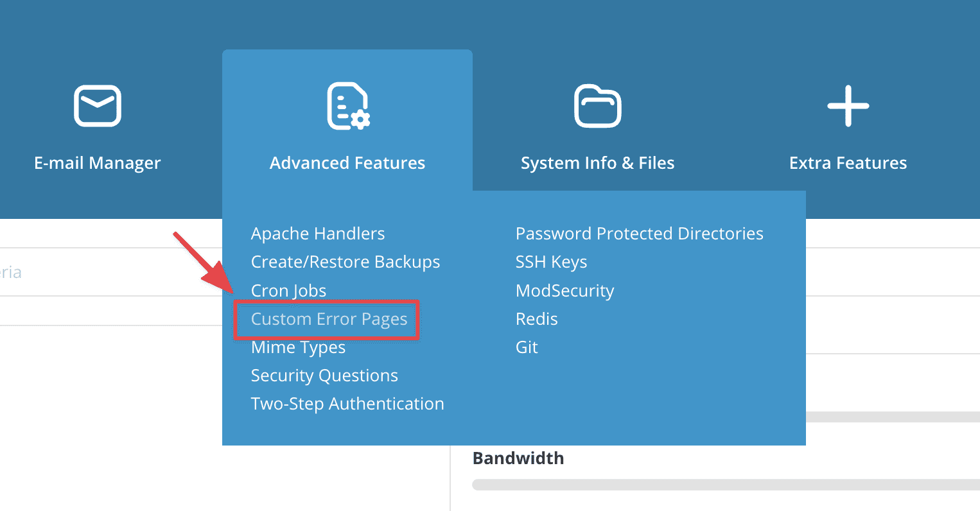This screenshot has height=511, width=980.
Task: Click the Advanced Features gear-document icon
Action: tap(347, 105)
